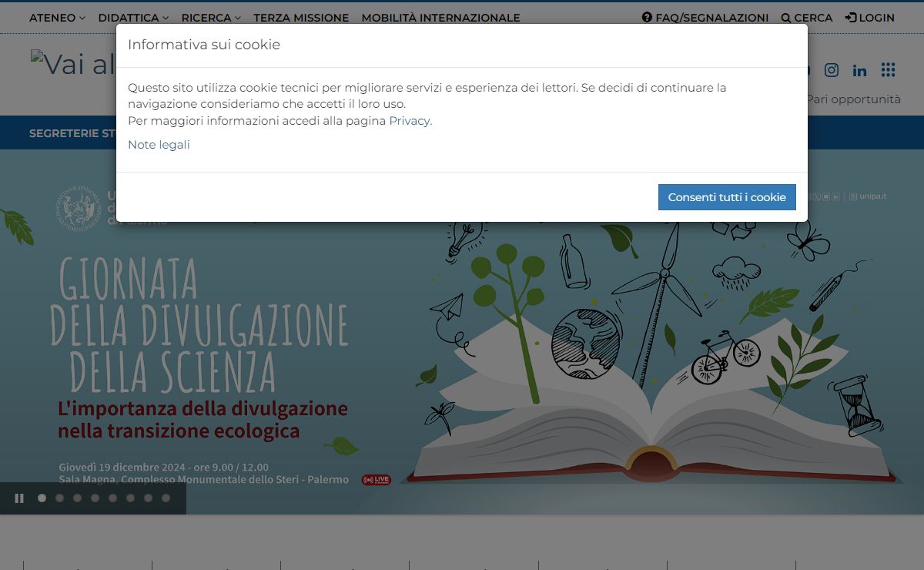Open the grid apps menu icon
The width and height of the screenshot is (924, 570).
pyautogui.click(x=888, y=70)
